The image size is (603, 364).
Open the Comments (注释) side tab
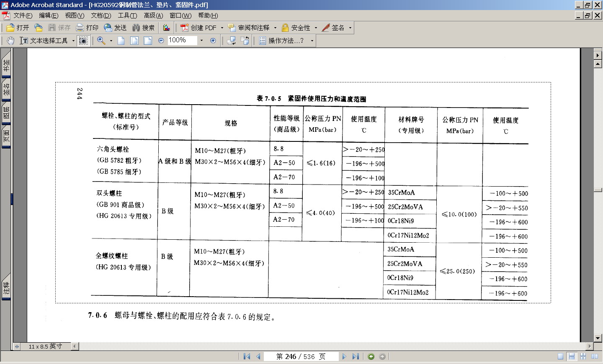pyautogui.click(x=6, y=287)
